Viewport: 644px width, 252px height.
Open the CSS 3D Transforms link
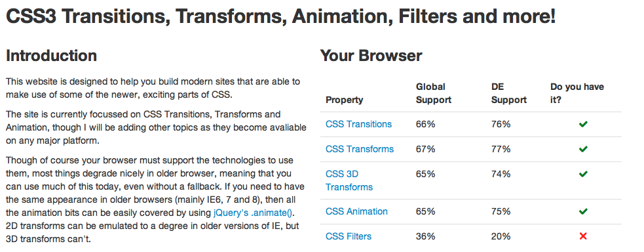point(349,180)
